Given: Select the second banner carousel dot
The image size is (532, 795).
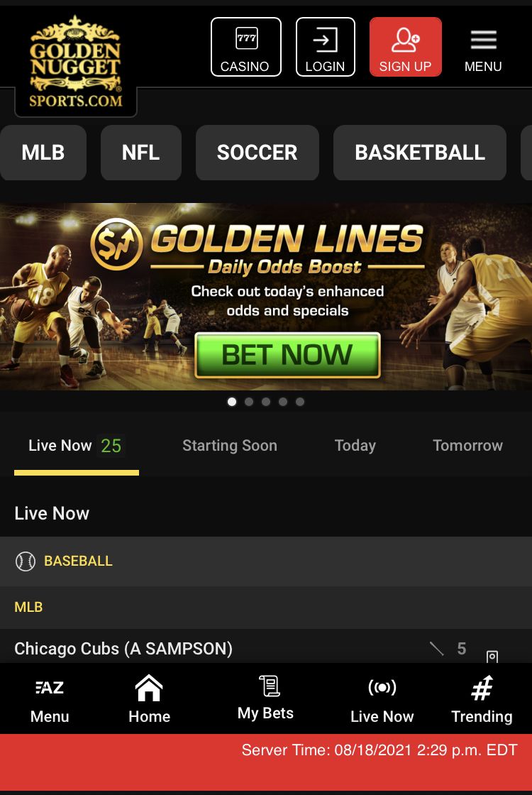Looking at the screenshot, I should click(x=249, y=402).
